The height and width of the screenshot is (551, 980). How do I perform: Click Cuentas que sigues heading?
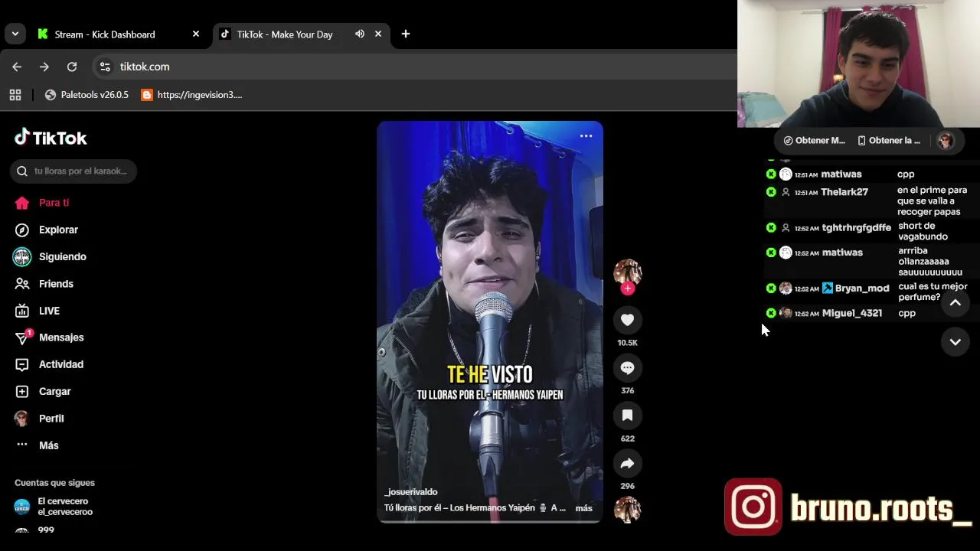(54, 483)
